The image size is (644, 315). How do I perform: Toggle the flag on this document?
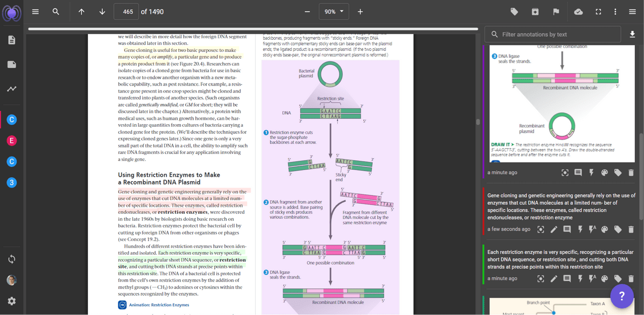coord(556,12)
